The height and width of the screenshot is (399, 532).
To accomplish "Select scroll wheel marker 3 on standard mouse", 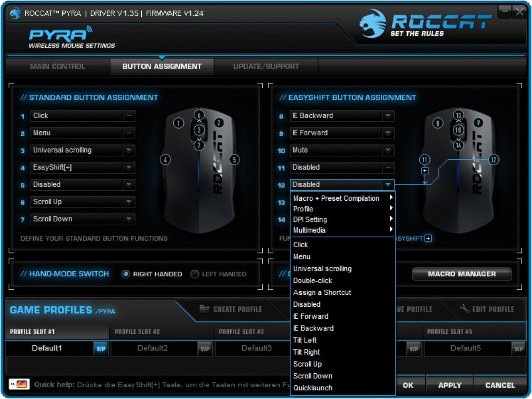I will 199,130.
